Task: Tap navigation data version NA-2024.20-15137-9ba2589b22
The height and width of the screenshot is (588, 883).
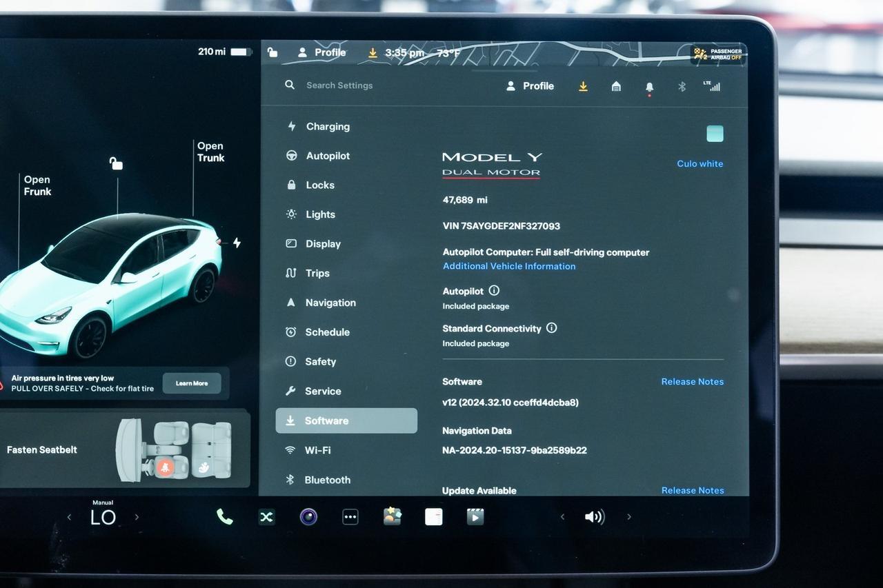Action: [x=515, y=451]
